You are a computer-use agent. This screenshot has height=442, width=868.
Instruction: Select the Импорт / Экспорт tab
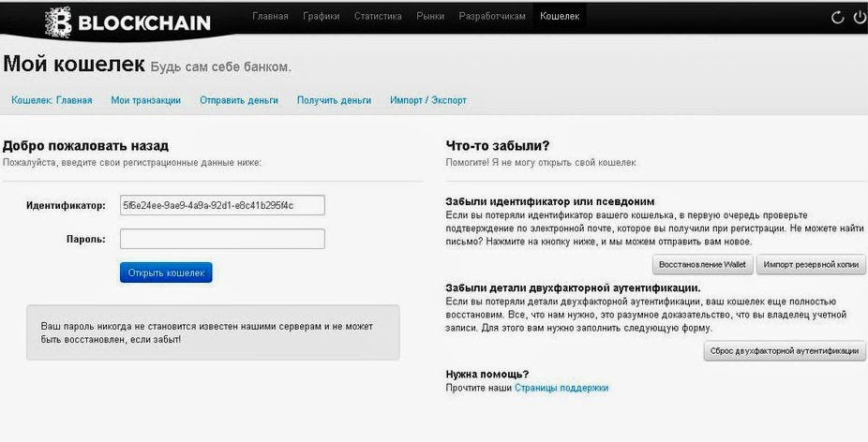(x=427, y=100)
